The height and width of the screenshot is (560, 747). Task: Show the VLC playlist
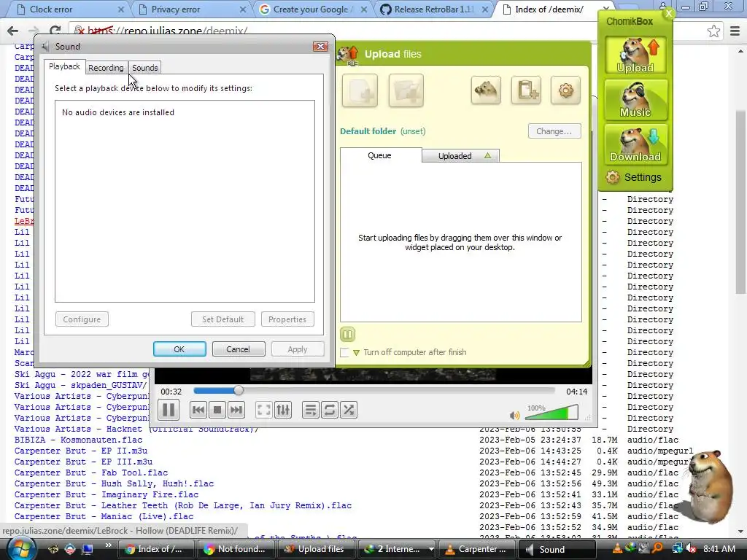click(x=310, y=410)
